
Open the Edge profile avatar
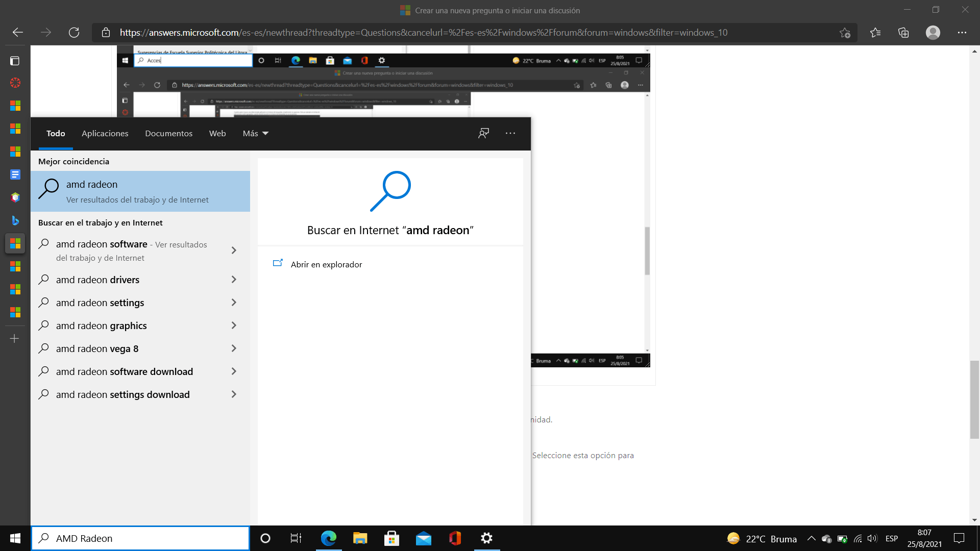pos(933,33)
